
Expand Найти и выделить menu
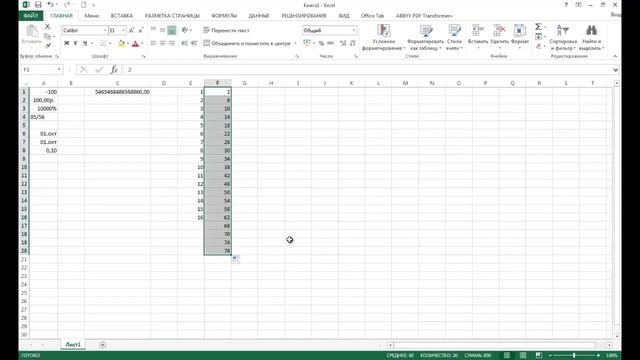click(591, 37)
